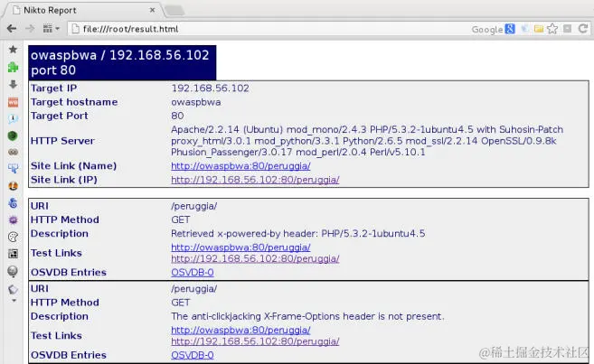Click the 'Site Link (Name)' label
Screen dimensions: 594x364
[x=73, y=165]
